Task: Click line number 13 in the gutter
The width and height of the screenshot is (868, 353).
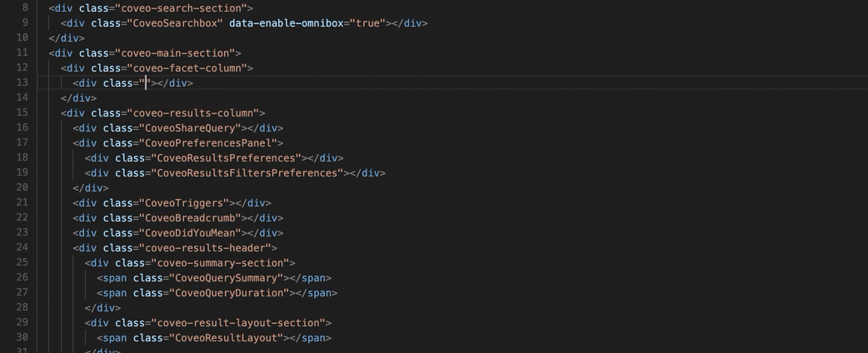Action: point(22,82)
